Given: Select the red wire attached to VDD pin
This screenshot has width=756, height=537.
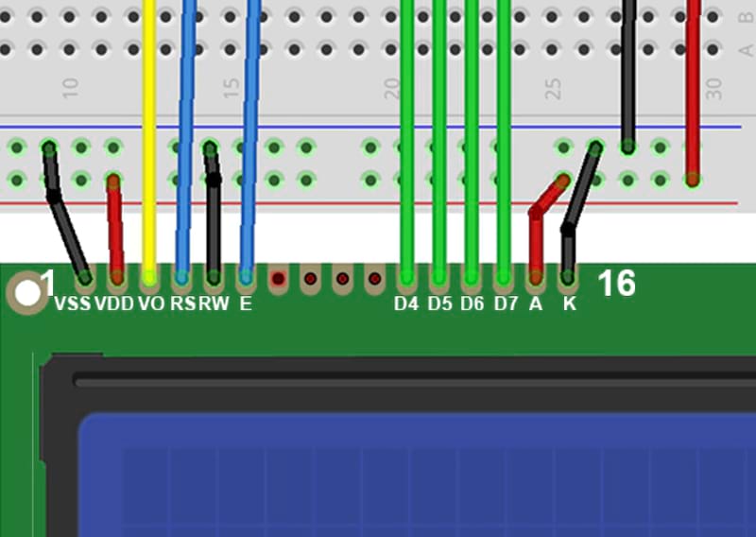Looking at the screenshot, I should (x=115, y=231).
